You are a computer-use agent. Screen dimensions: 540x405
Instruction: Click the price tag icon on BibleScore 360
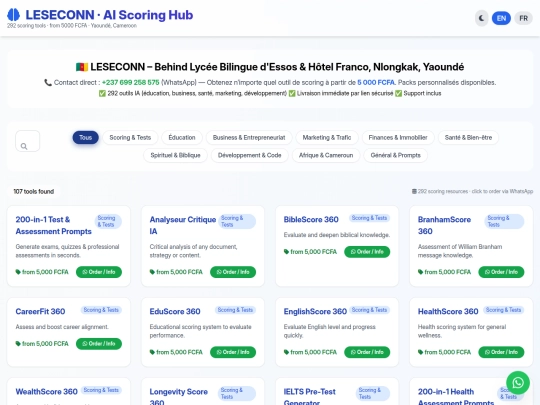(x=286, y=252)
